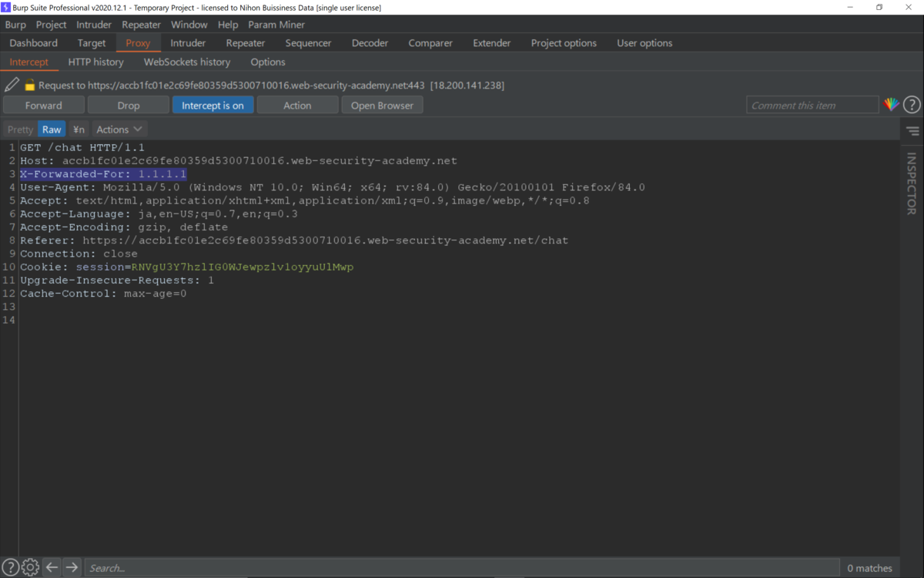Open the Param Miner menu
Image resolution: width=924 pixels, height=578 pixels.
276,25
